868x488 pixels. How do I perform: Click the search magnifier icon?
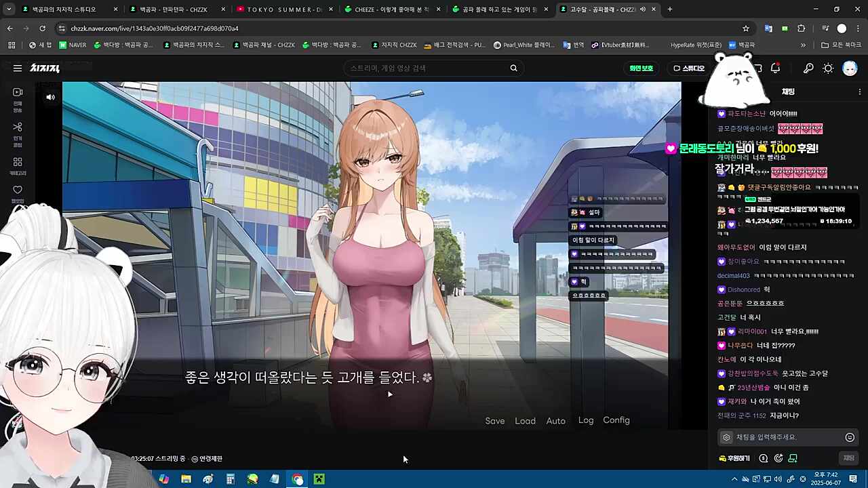tap(513, 68)
